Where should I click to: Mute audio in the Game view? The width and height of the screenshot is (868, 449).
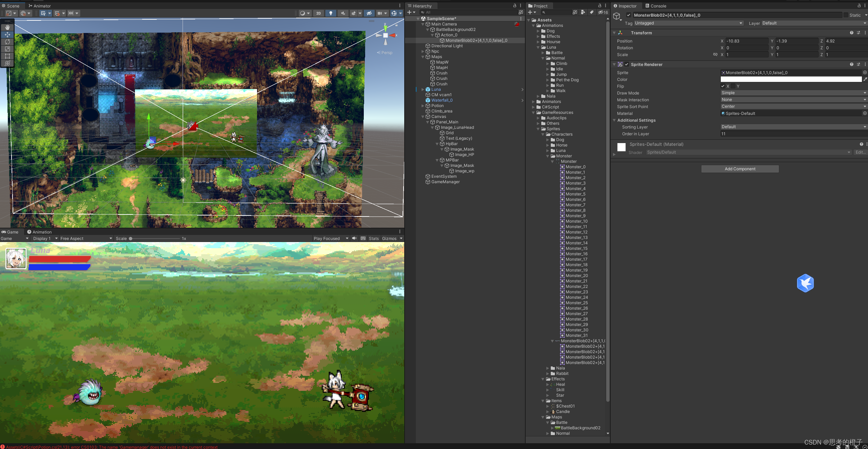click(354, 238)
